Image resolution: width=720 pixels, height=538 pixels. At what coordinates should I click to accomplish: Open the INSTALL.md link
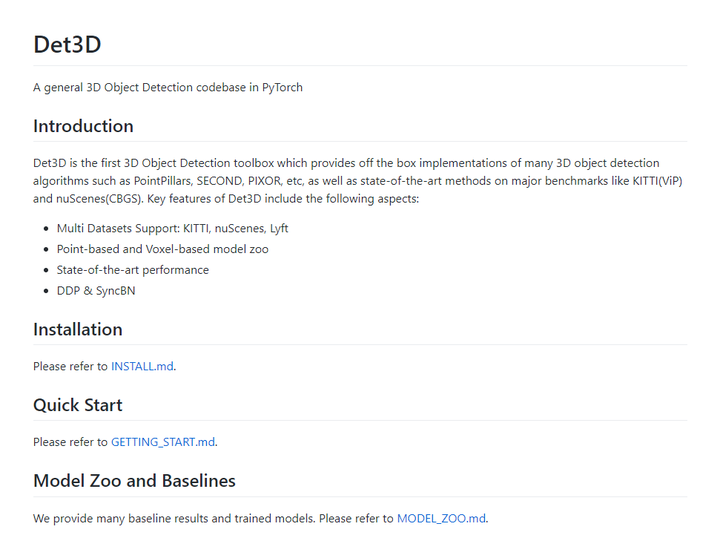(x=142, y=366)
